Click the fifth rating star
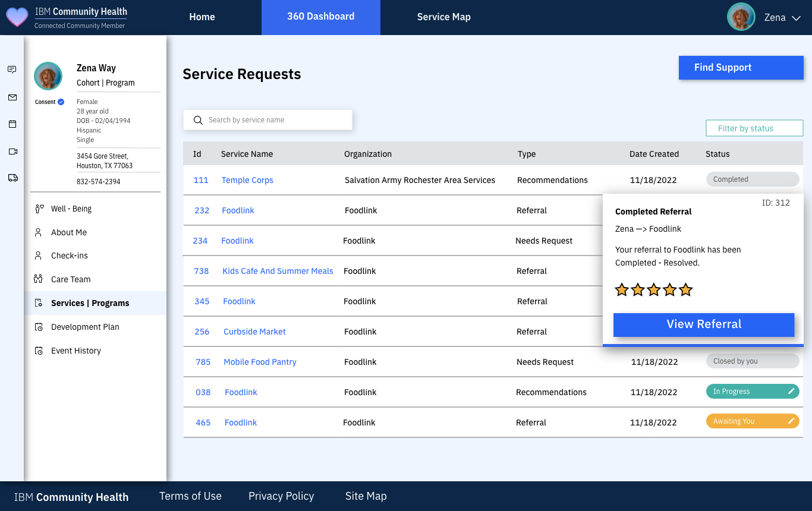Screen dimensions: 812x511 (686, 290)
